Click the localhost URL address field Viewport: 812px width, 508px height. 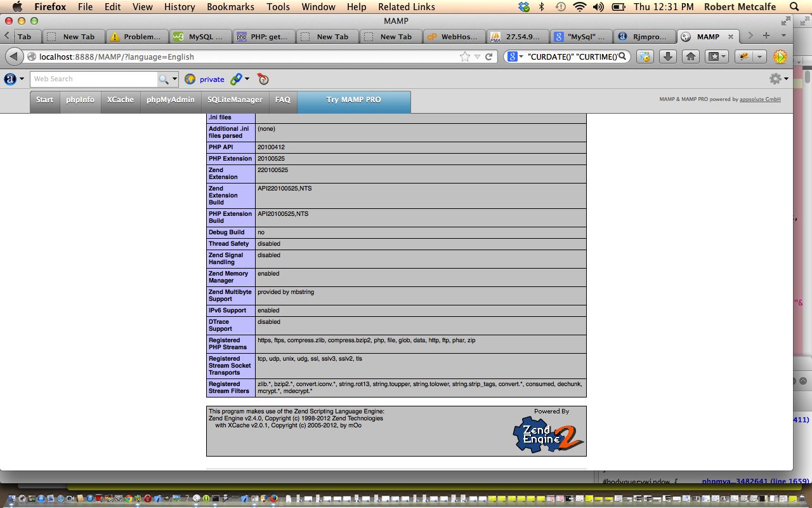(247, 57)
